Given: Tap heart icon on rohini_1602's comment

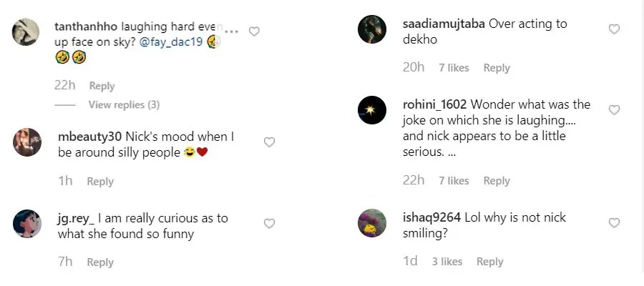Looking at the screenshot, I should click(x=613, y=110).
